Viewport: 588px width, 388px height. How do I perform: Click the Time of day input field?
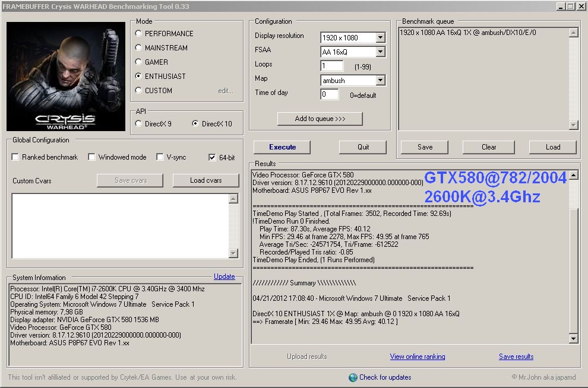pos(330,94)
